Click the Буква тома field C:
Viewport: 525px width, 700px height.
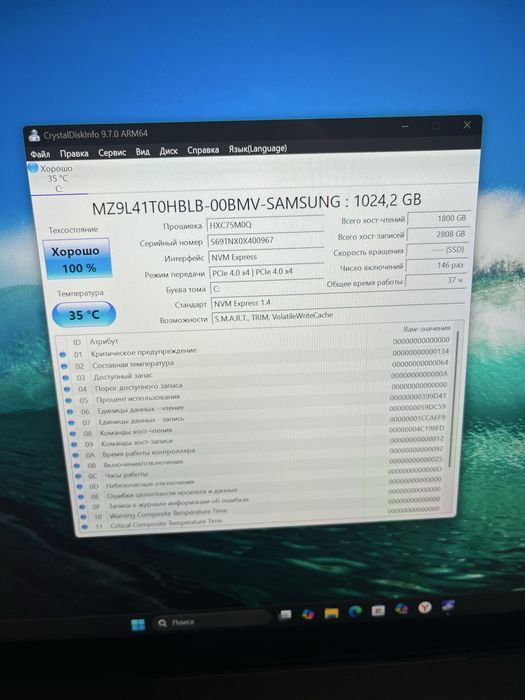pos(267,288)
